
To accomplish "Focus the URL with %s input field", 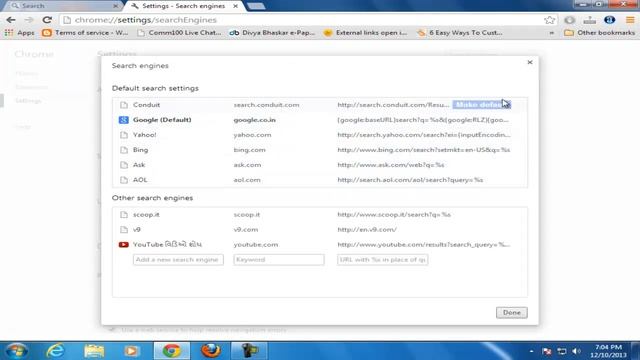I will pos(382,260).
